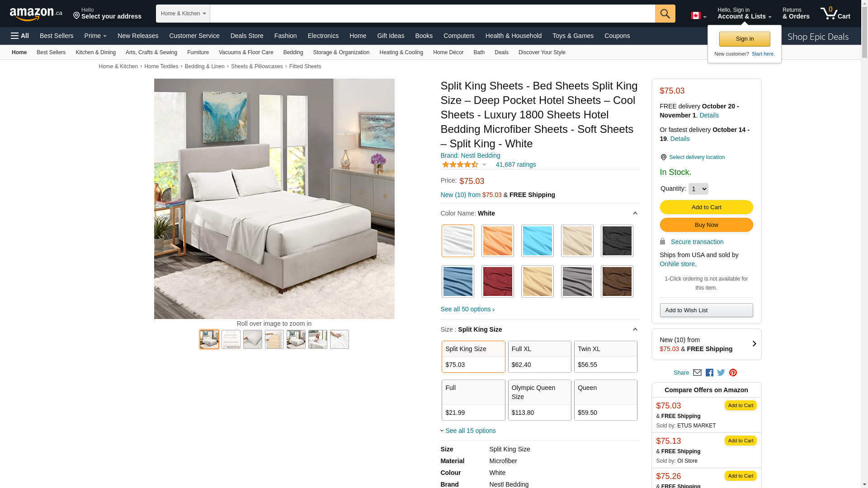The width and height of the screenshot is (868, 488).
Task: Select the Full XL size option
Action: coord(539,357)
